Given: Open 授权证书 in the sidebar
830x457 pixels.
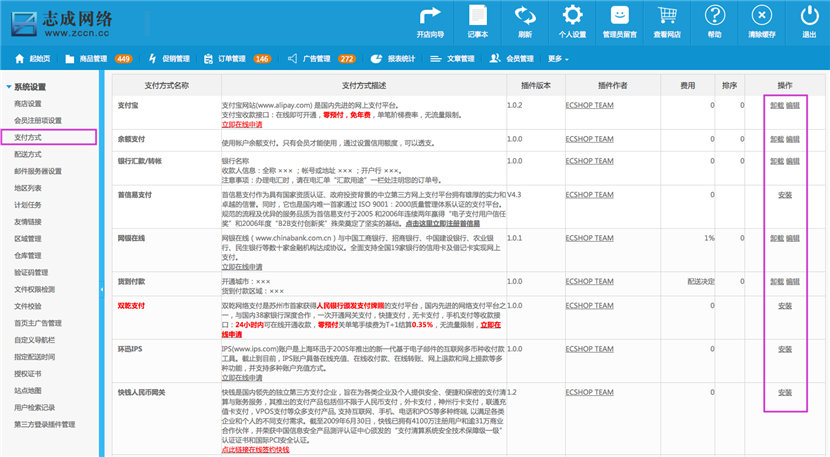Looking at the screenshot, I should click(28, 374).
